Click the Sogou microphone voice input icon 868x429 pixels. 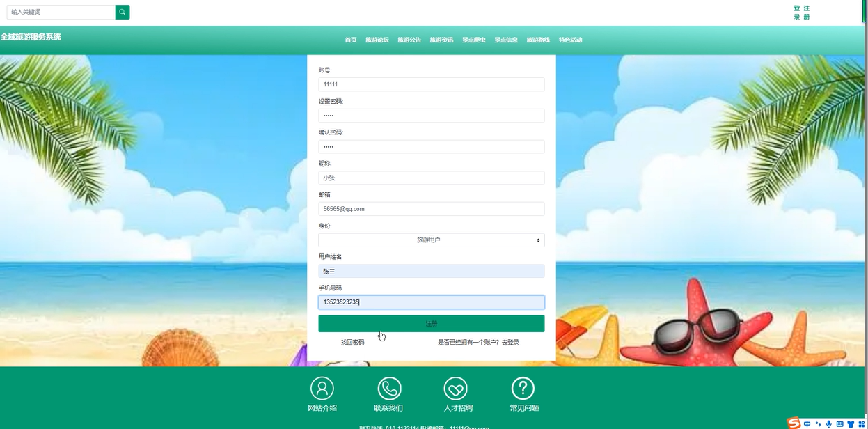click(828, 423)
